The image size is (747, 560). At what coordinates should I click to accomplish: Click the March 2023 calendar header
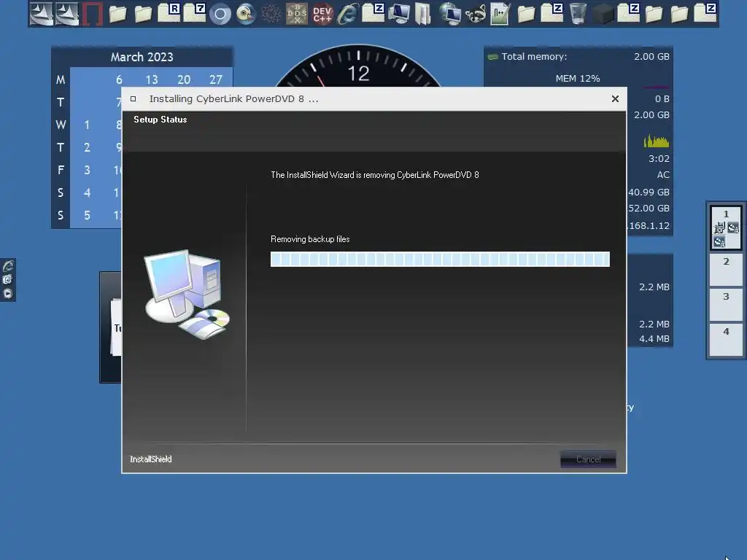(142, 57)
